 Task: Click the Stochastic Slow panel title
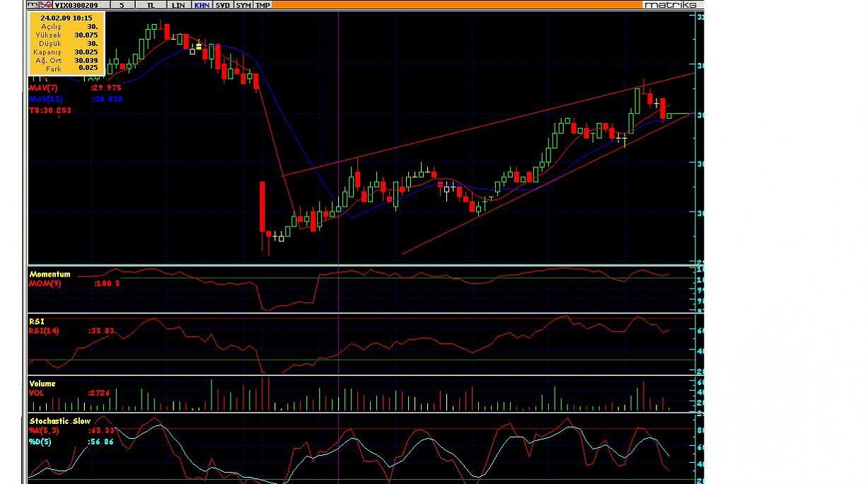coord(59,421)
